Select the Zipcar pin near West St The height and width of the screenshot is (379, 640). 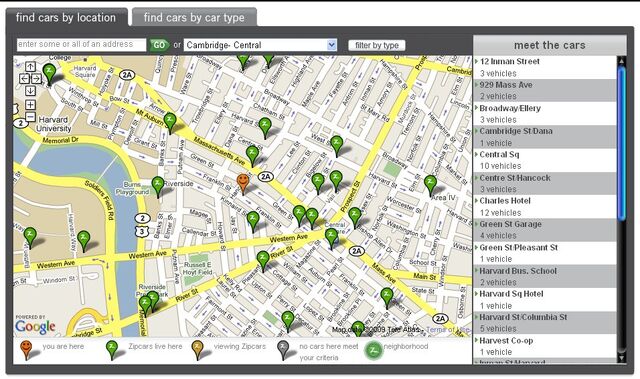click(x=336, y=145)
